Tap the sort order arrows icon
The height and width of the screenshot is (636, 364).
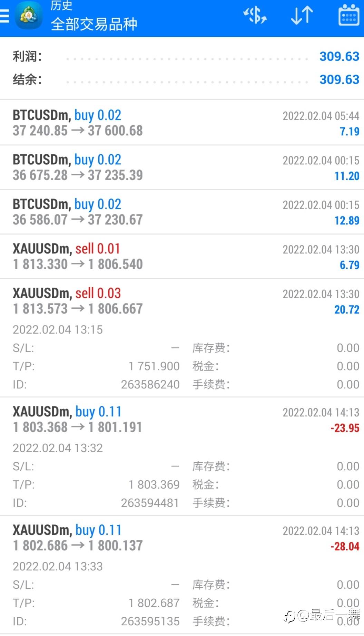coord(302,15)
